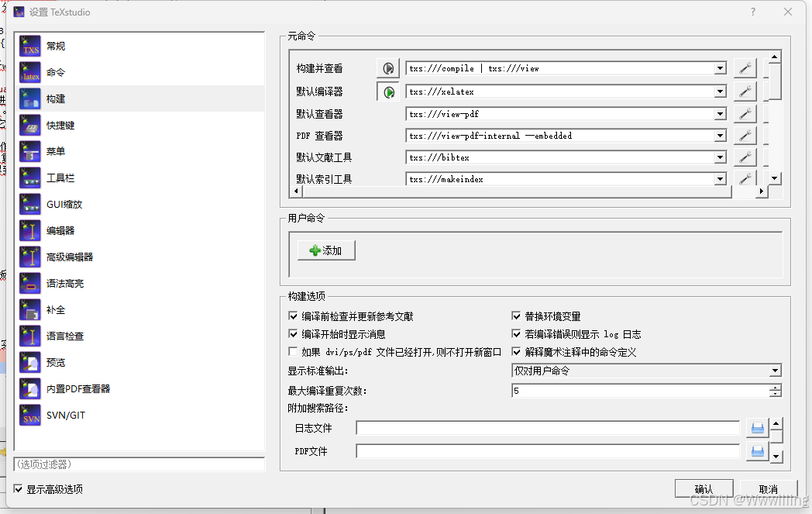Expand the 默认编译器 xelatex dropdown
This screenshot has width=812, height=514.
point(720,91)
